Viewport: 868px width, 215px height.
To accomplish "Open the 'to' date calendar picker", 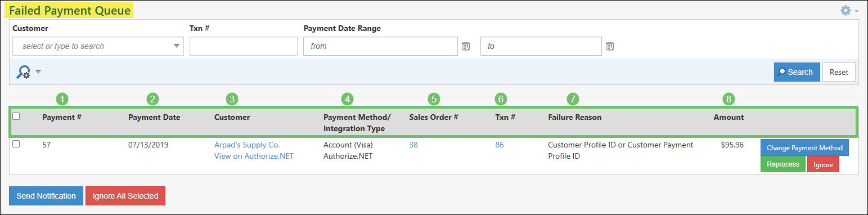I will pos(610,46).
